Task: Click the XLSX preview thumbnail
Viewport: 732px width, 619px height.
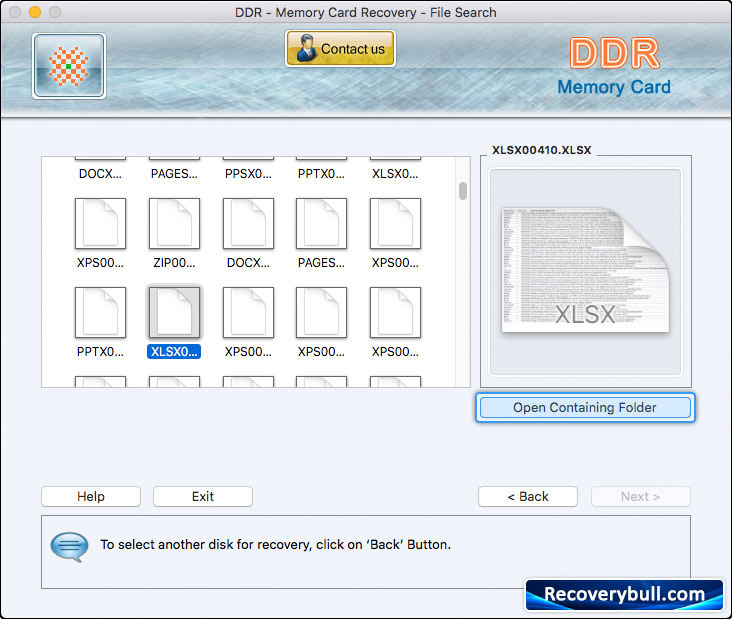Action: click(x=585, y=271)
